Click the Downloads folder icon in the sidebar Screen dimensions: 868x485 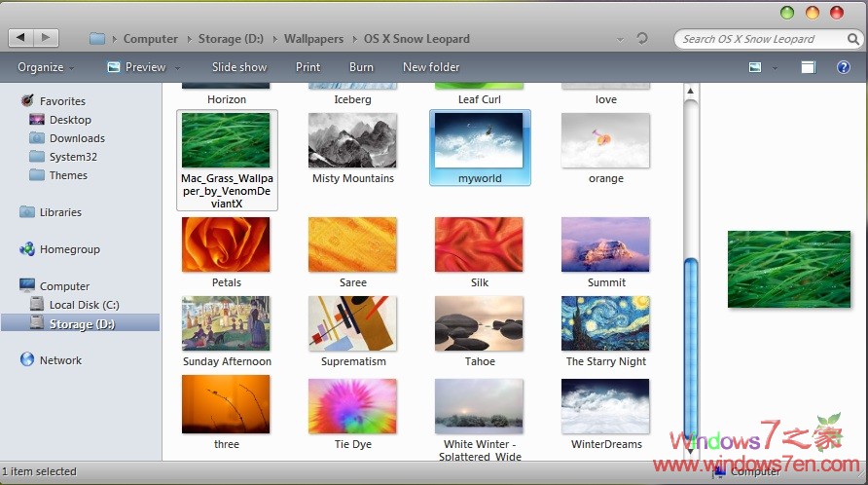[x=37, y=137]
